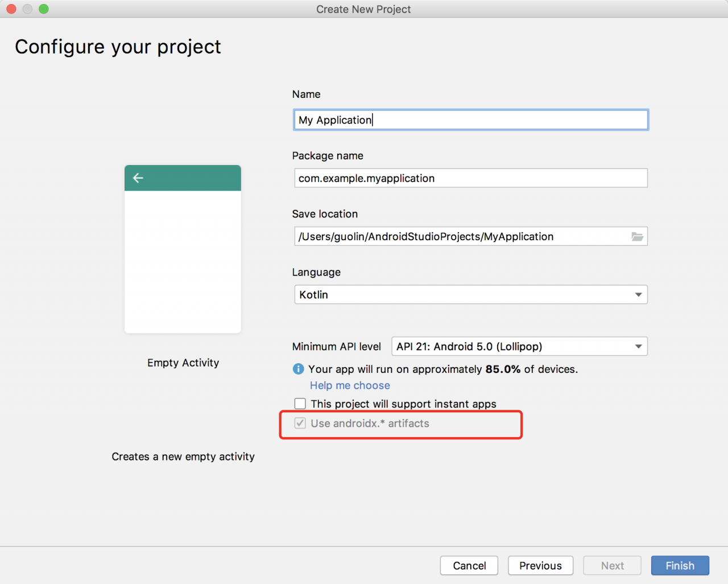Screen dimensions: 728x584
Task: Open the folder browse icon for Save location
Action: [637, 237]
